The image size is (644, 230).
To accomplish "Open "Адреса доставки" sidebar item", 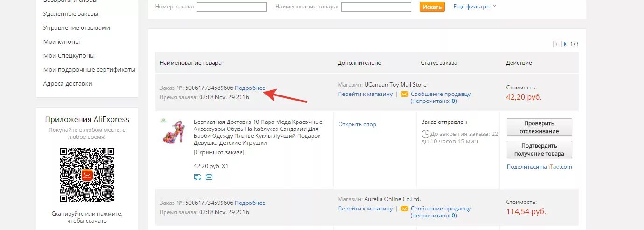I will click(68, 84).
